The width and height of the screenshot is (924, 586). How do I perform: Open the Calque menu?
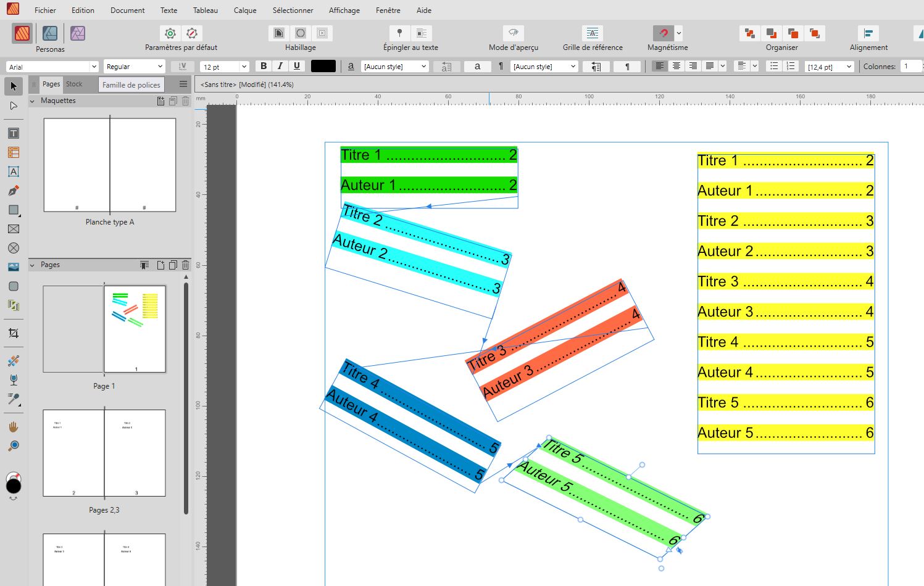(x=245, y=10)
